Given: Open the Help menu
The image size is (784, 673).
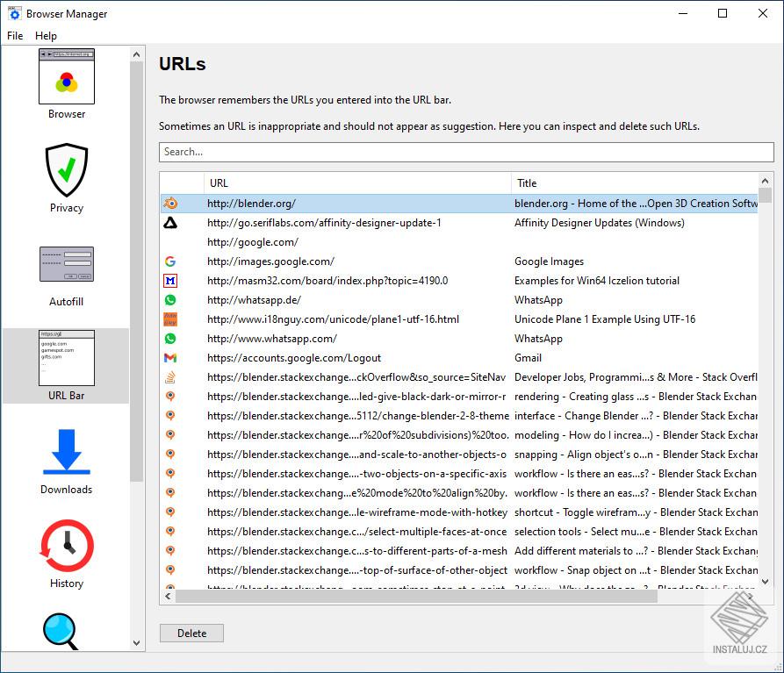Looking at the screenshot, I should tap(46, 36).
